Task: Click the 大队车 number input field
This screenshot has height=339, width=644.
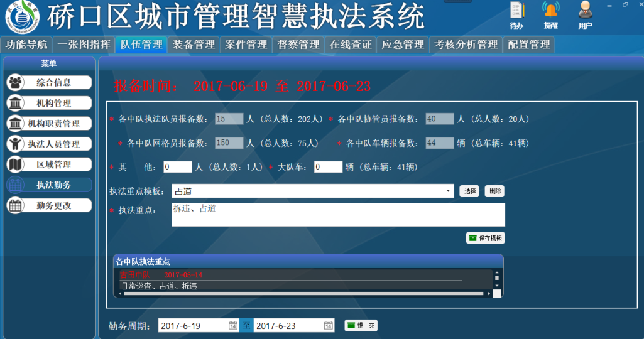Action: click(328, 167)
